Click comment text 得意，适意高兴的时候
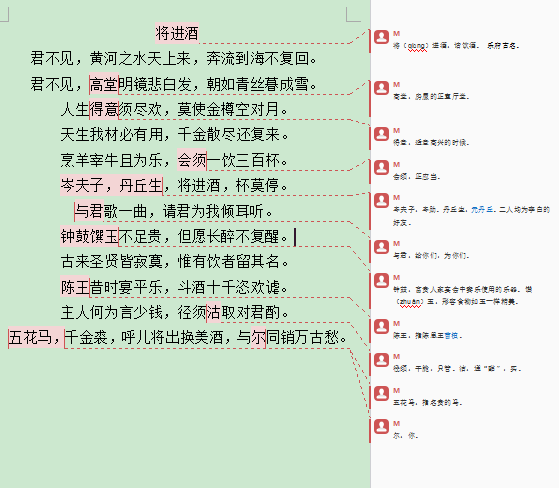 tap(431, 143)
